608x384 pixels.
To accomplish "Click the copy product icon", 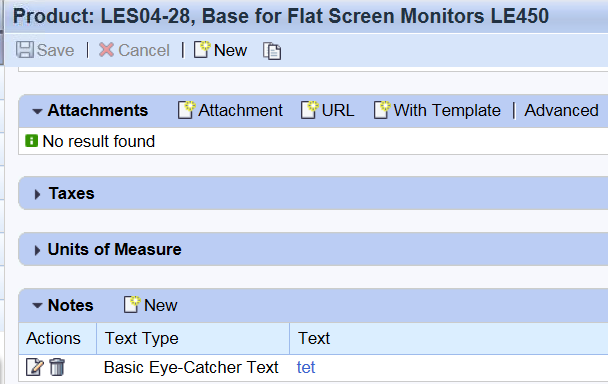I will coord(272,51).
